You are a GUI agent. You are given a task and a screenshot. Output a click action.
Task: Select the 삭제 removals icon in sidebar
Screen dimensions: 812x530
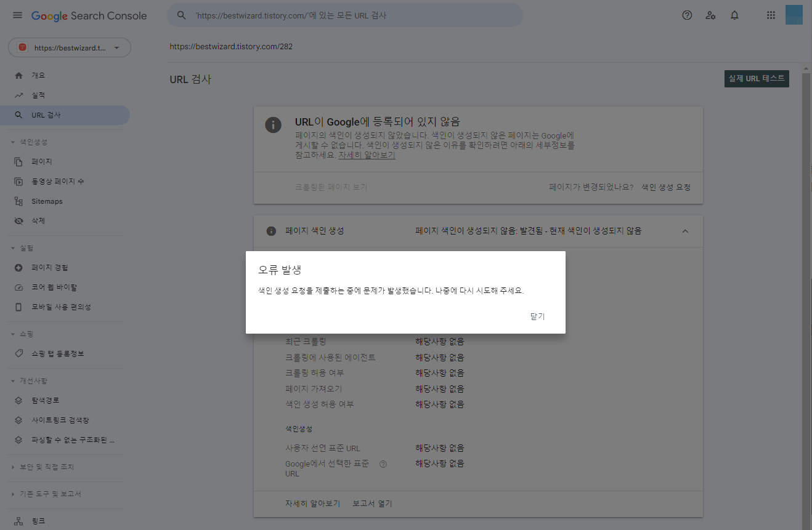(18, 220)
